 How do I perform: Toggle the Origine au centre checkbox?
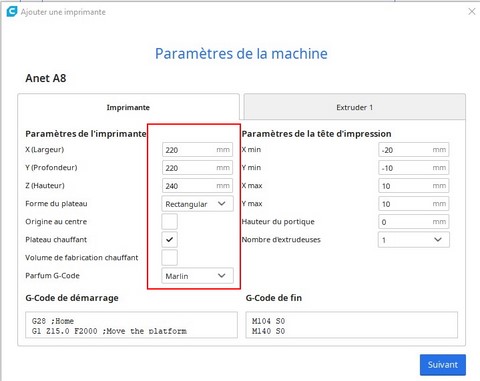tap(169, 222)
